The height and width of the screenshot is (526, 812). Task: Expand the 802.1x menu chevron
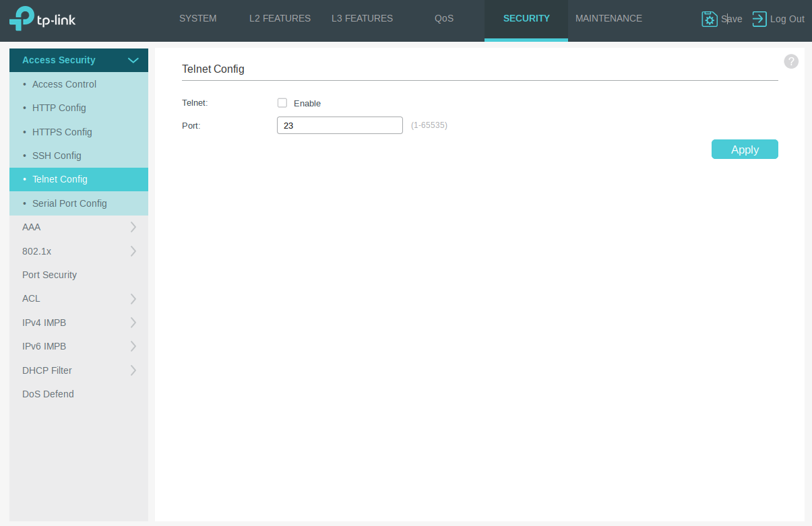click(x=133, y=251)
